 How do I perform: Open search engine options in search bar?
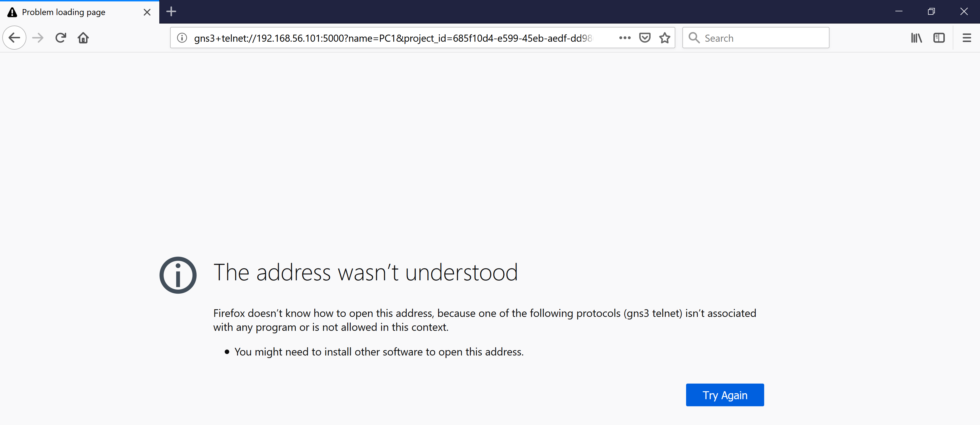tap(694, 38)
